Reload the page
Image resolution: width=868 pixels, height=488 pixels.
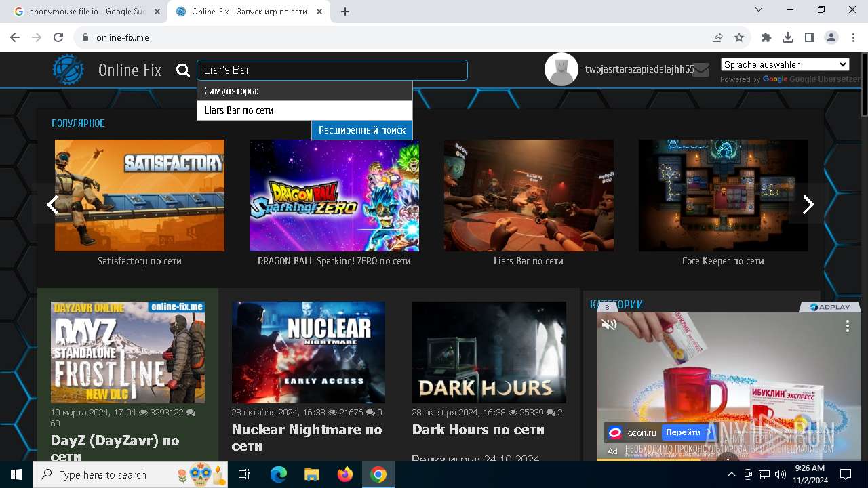click(x=58, y=38)
